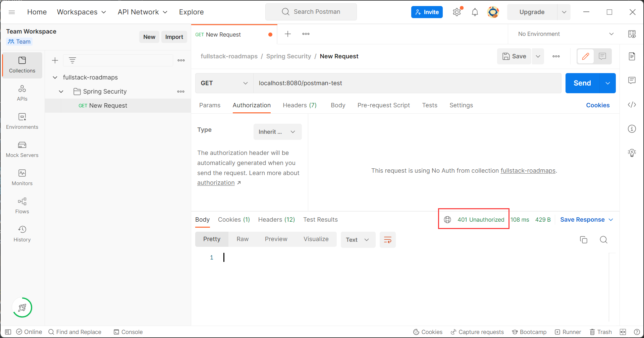Open the Save Response dropdown
This screenshot has width=644, height=338.
587,220
